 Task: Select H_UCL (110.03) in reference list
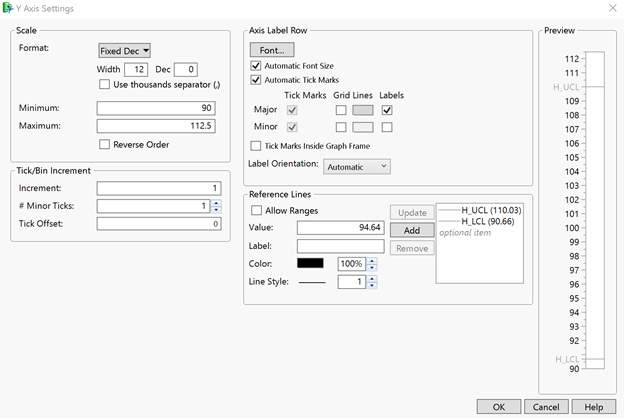(x=480, y=210)
